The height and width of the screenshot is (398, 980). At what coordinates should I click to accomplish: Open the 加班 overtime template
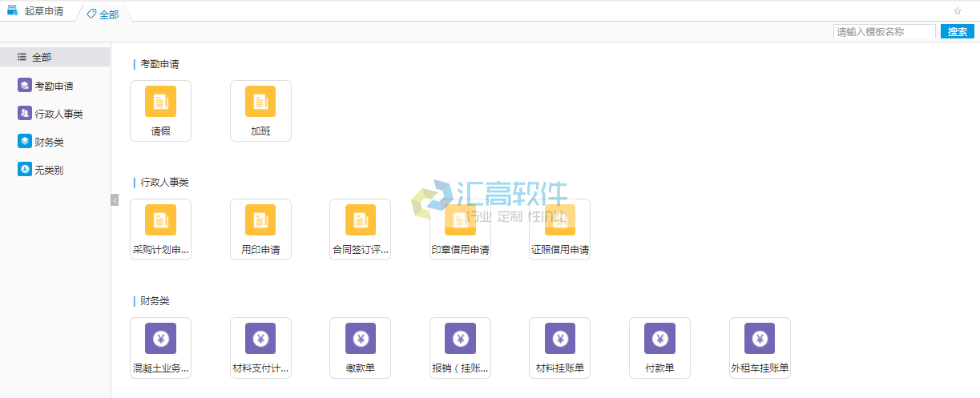coord(260,111)
